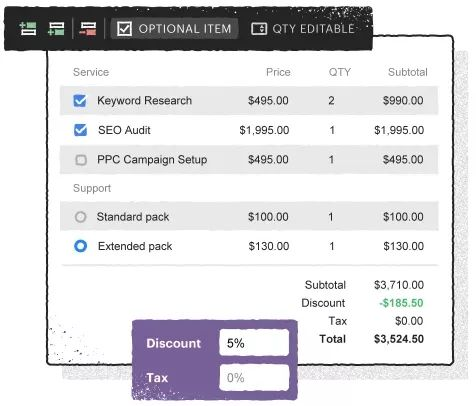Click the OPTIONAL ITEM toolbar label
Image resolution: width=476 pixels, height=406 pixels.
click(x=185, y=29)
